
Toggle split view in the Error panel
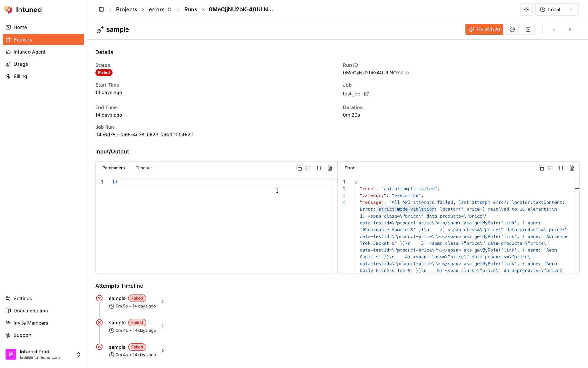click(550, 168)
